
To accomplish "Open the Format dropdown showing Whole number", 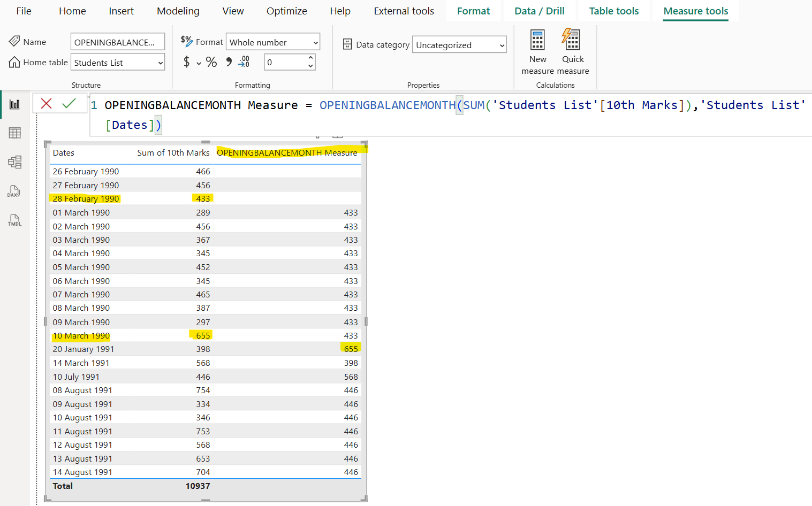I will coord(272,42).
